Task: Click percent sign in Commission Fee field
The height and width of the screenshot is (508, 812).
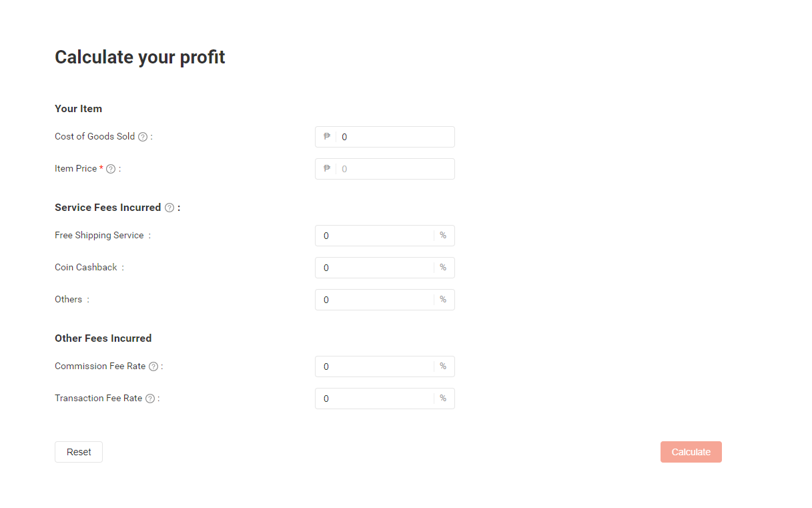Action: pos(443,366)
